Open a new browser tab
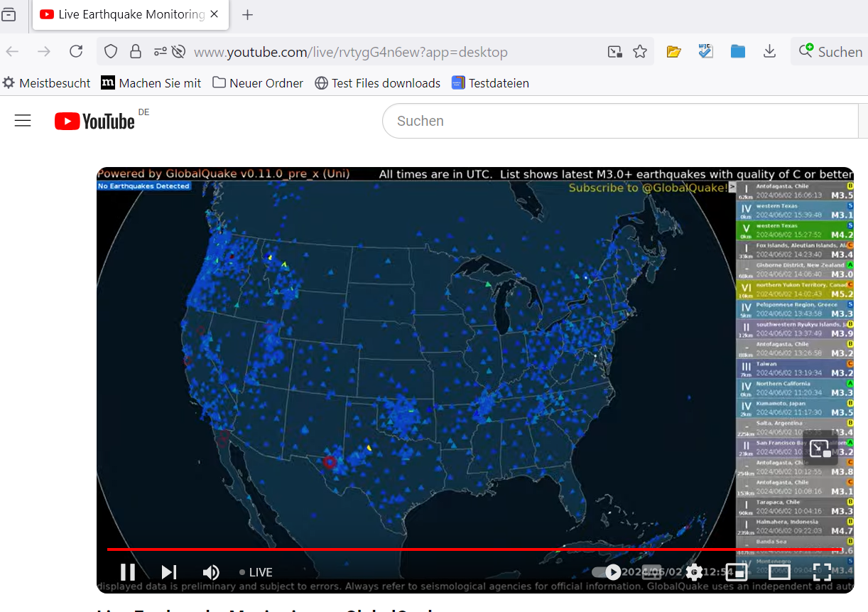 click(x=247, y=15)
